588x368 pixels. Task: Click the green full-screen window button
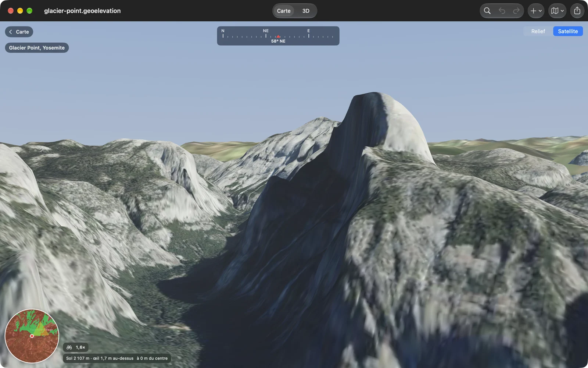tap(29, 11)
